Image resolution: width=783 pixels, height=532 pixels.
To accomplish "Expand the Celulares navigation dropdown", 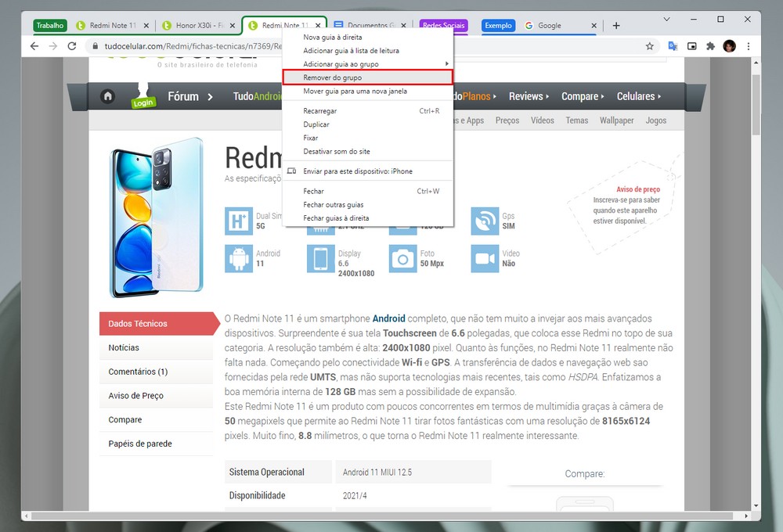I will tap(639, 96).
